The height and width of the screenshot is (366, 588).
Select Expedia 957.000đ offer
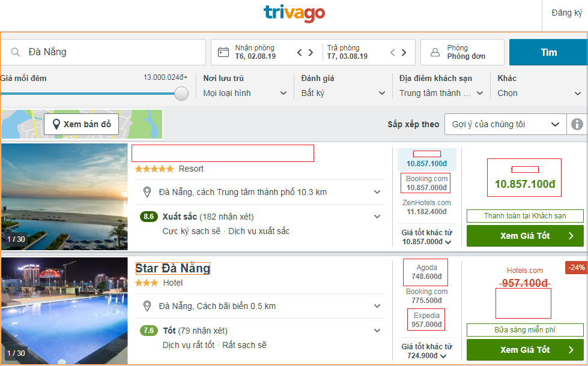click(426, 320)
